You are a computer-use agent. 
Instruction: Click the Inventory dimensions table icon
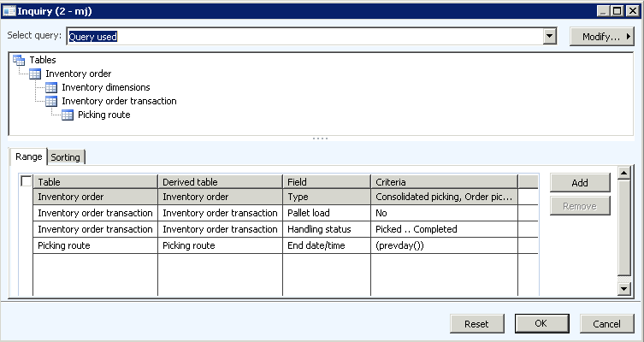point(51,87)
